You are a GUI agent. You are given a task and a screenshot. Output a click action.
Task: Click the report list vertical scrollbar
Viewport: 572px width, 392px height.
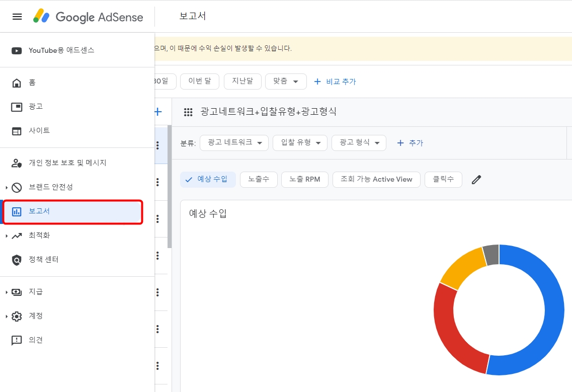point(169,187)
